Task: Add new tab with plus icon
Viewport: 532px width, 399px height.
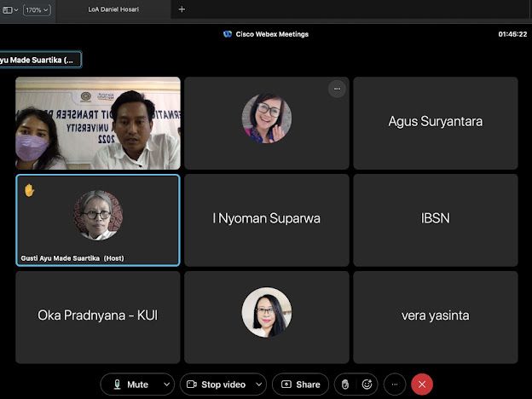Action: (182, 9)
